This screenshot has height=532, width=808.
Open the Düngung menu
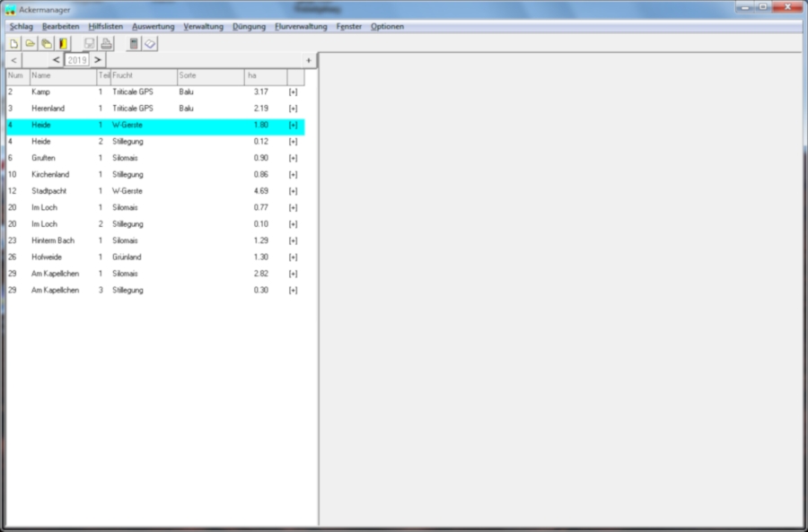pos(249,27)
